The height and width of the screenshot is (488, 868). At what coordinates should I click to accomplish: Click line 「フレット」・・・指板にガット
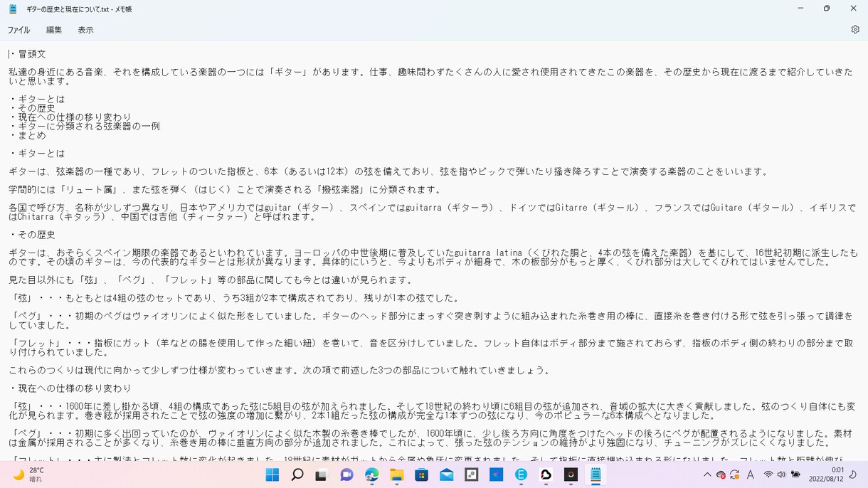point(430,348)
